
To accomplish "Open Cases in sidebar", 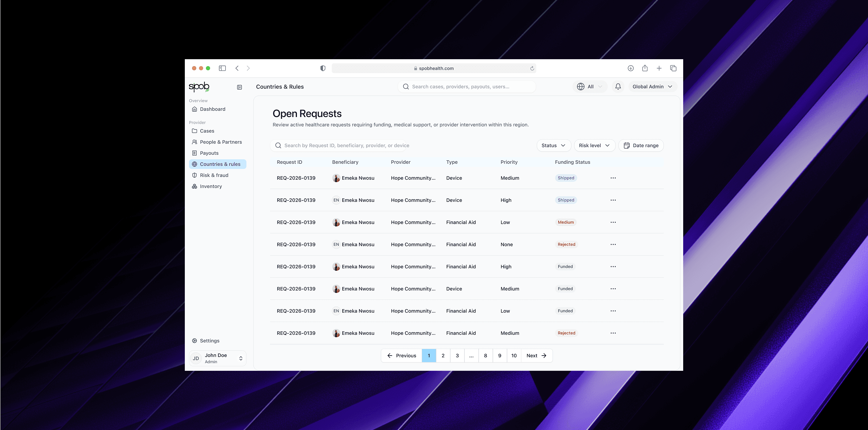I will [x=218, y=131].
